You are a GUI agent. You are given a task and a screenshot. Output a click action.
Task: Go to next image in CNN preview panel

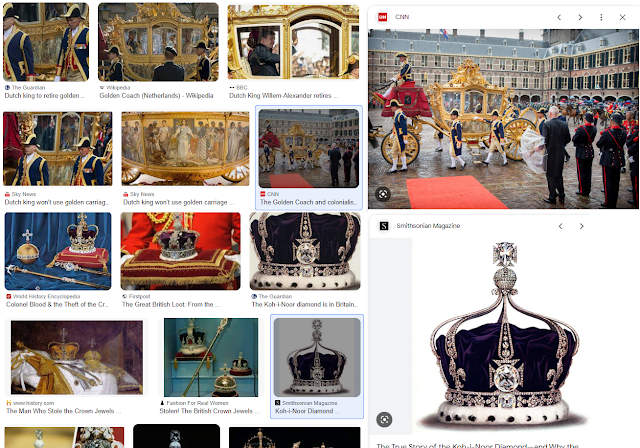coord(580,17)
